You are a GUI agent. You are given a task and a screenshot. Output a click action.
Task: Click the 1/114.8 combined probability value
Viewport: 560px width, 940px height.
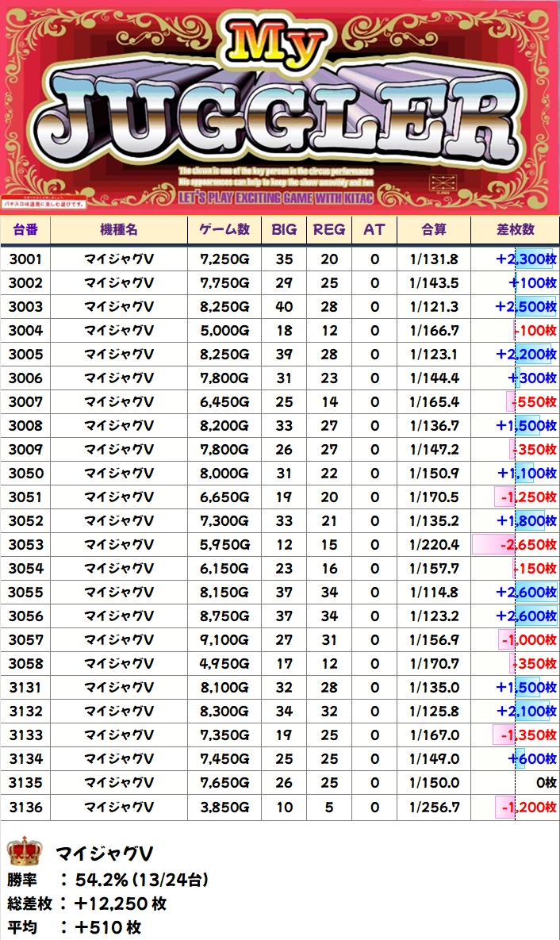(x=434, y=593)
